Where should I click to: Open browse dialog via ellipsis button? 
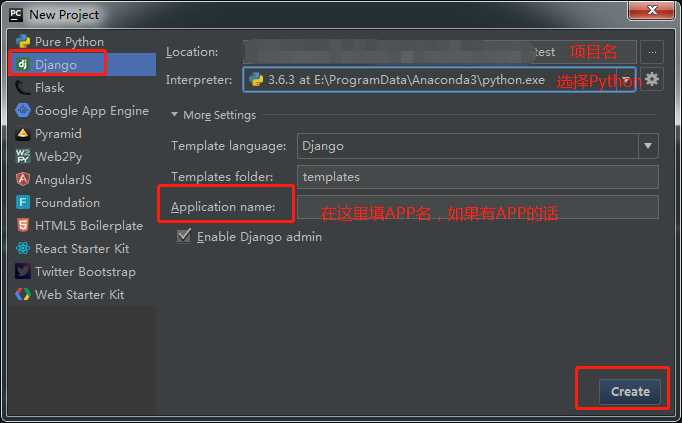pyautogui.click(x=652, y=52)
